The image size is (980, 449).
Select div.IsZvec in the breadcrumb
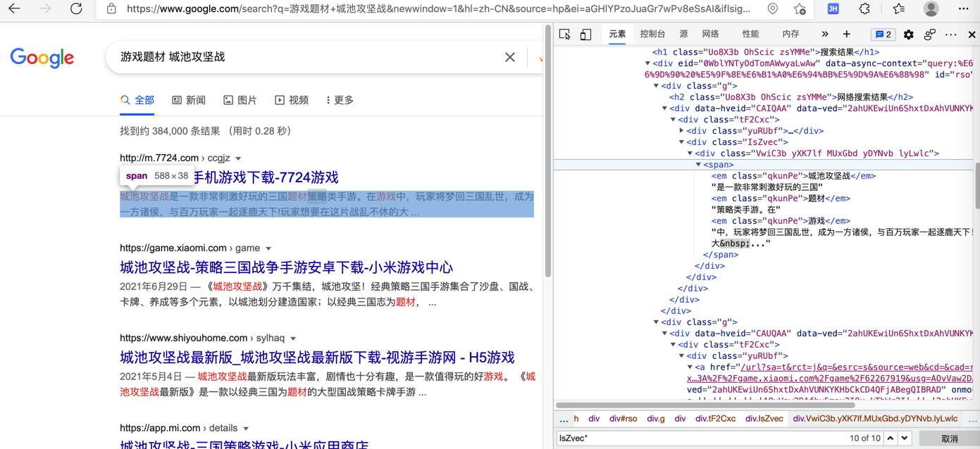[764, 419]
